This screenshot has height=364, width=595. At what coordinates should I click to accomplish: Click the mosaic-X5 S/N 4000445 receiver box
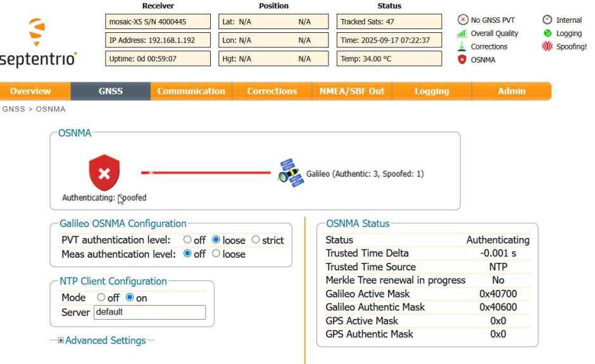(158, 22)
